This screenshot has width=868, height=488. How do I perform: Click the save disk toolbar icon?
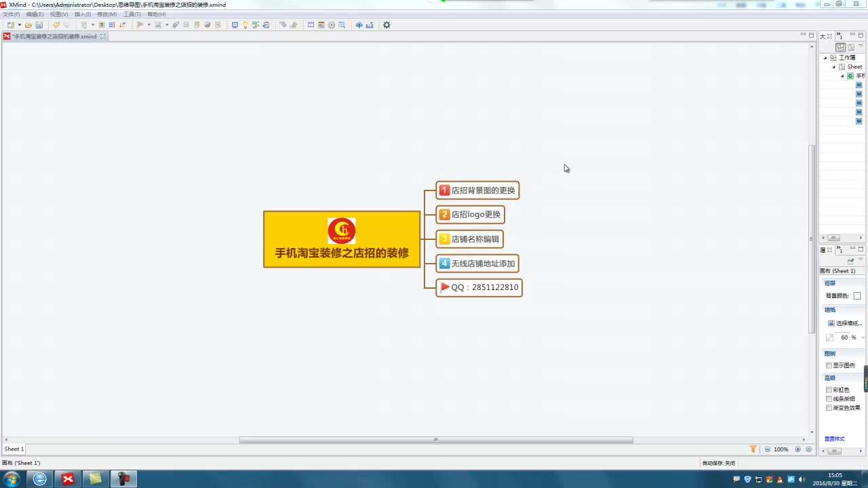pos(39,25)
